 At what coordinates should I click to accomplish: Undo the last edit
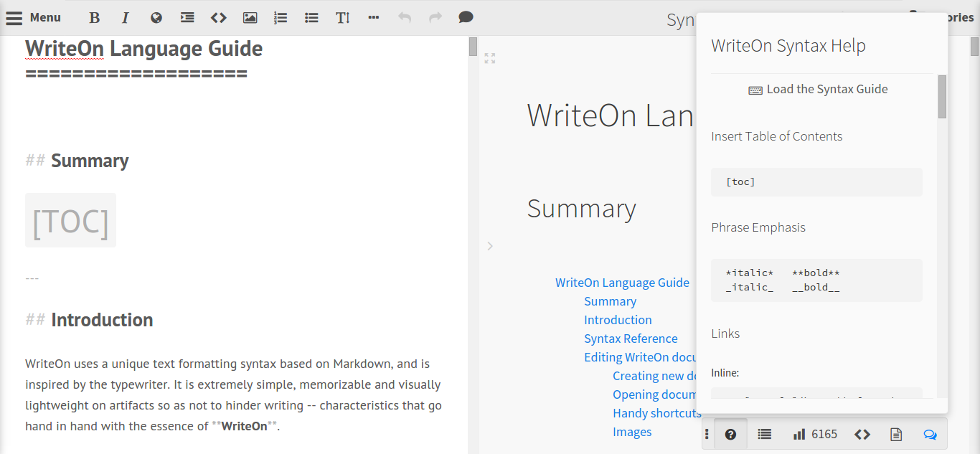pos(405,18)
